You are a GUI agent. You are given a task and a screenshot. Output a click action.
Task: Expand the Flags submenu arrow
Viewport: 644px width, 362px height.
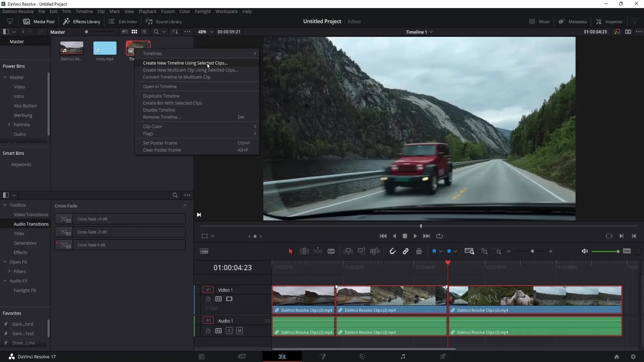[255, 133]
